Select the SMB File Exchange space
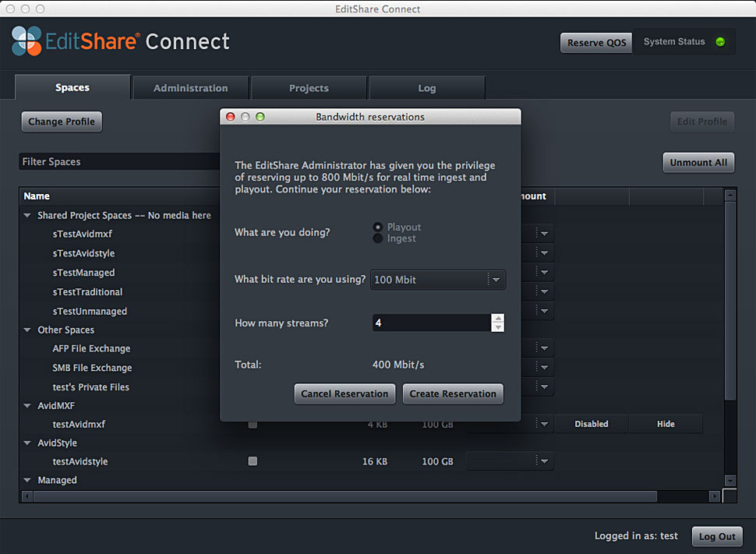This screenshot has height=554, width=756. pyautogui.click(x=92, y=368)
